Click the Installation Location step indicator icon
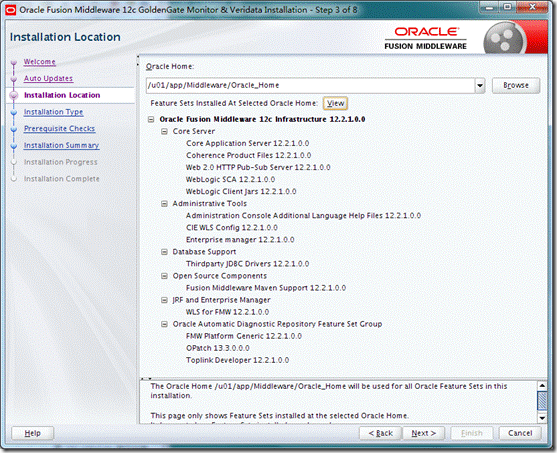 [x=14, y=95]
